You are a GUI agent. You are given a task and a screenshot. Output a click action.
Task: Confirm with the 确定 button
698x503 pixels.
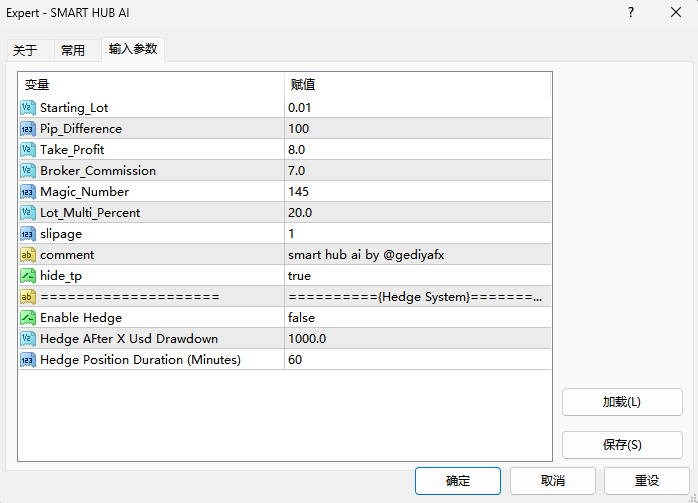(x=458, y=481)
